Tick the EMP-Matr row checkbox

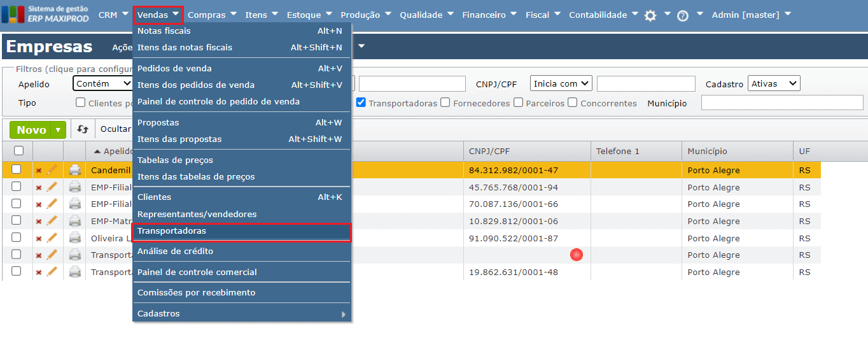[17, 220]
